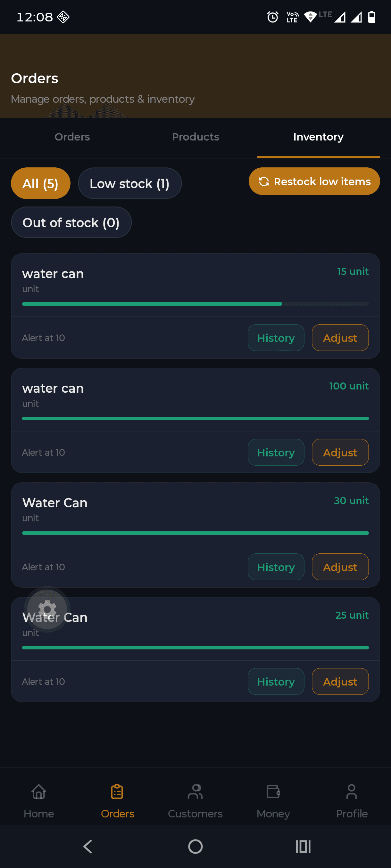Screen dimensions: 391x868
Task: Tap the Android back arrow
Action: pyautogui.click(x=88, y=847)
